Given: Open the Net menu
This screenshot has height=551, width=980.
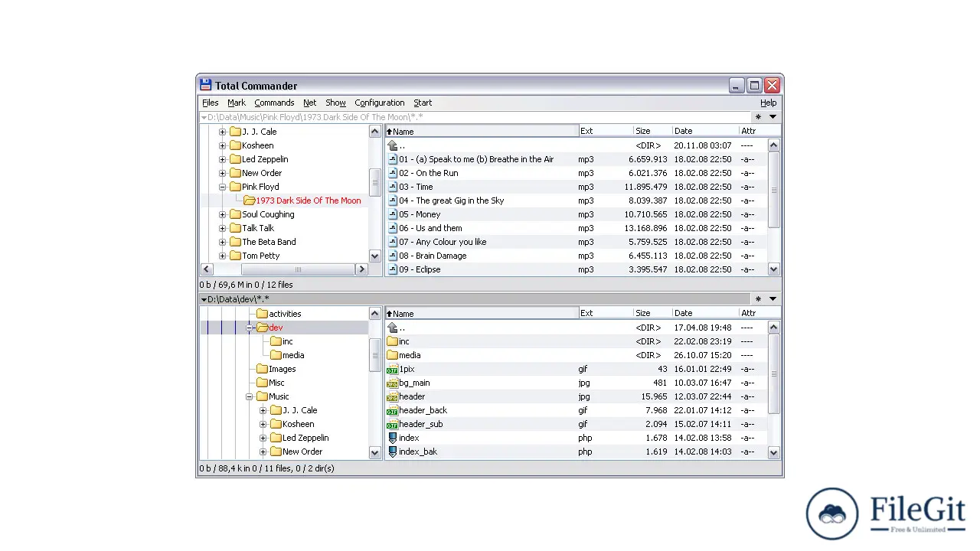Looking at the screenshot, I should pos(309,103).
